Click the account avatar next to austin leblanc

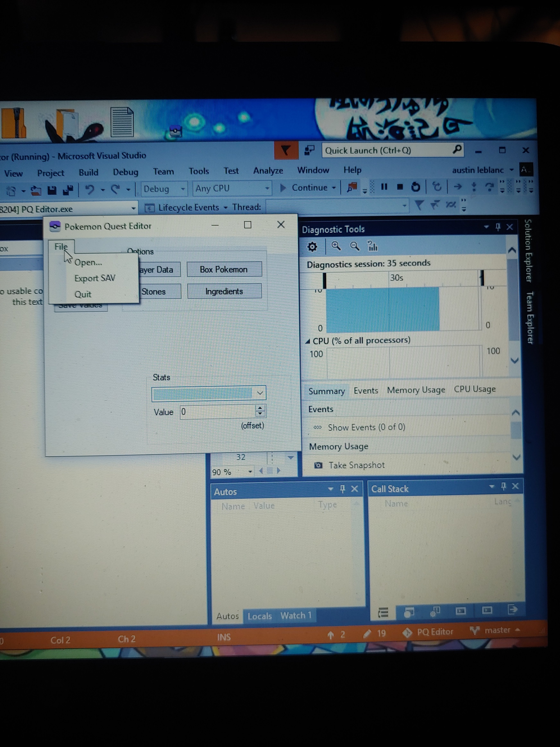pos(526,170)
